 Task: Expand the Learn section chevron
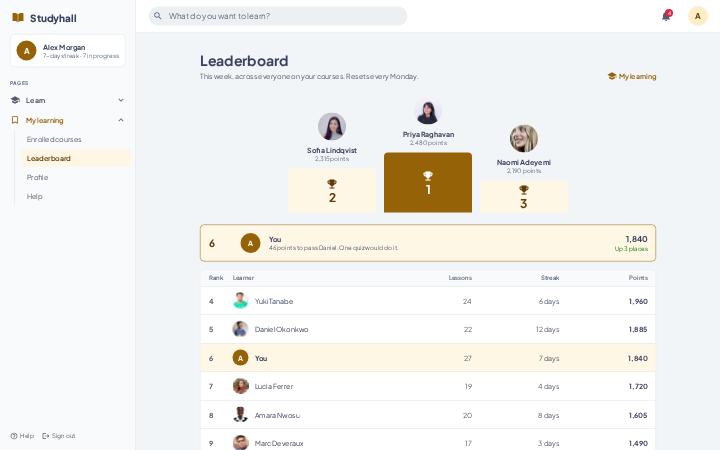coord(121,100)
